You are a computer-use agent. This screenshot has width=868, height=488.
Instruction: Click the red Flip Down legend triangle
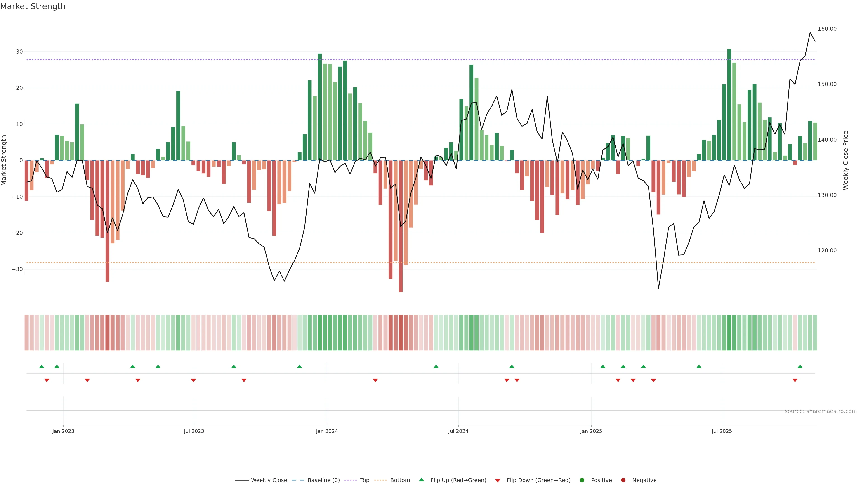[x=498, y=480]
